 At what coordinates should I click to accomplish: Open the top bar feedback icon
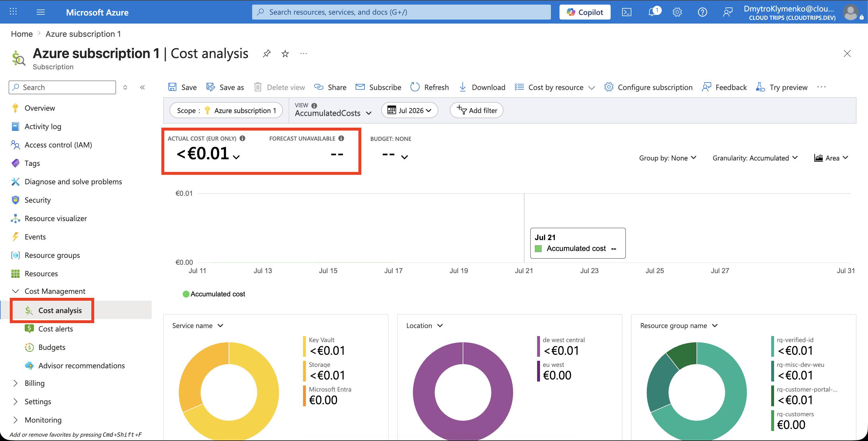pyautogui.click(x=728, y=12)
